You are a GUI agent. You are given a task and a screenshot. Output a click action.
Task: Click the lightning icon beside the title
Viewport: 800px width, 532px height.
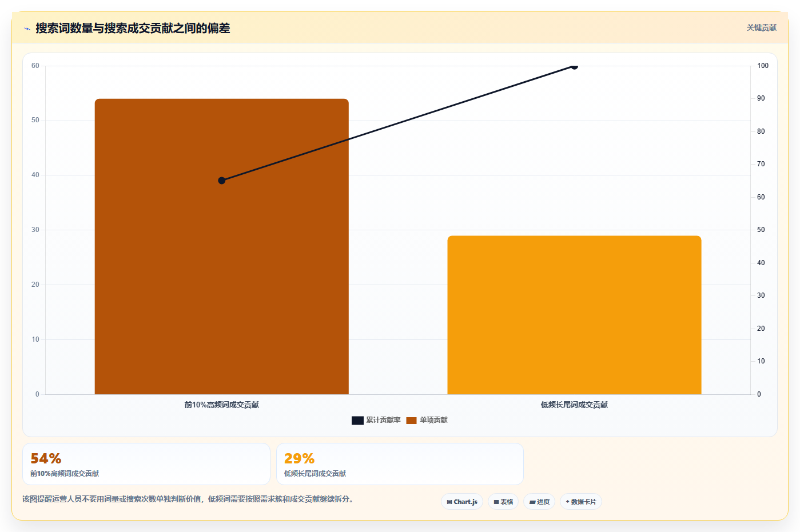(27, 29)
